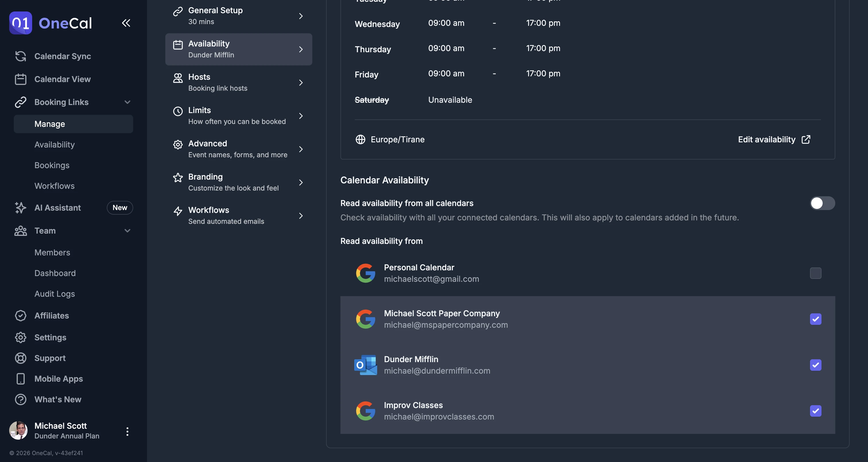Screen dimensions: 868x462
Task: Collapse the sidebar with double-chevron icon
Action: [126, 23]
